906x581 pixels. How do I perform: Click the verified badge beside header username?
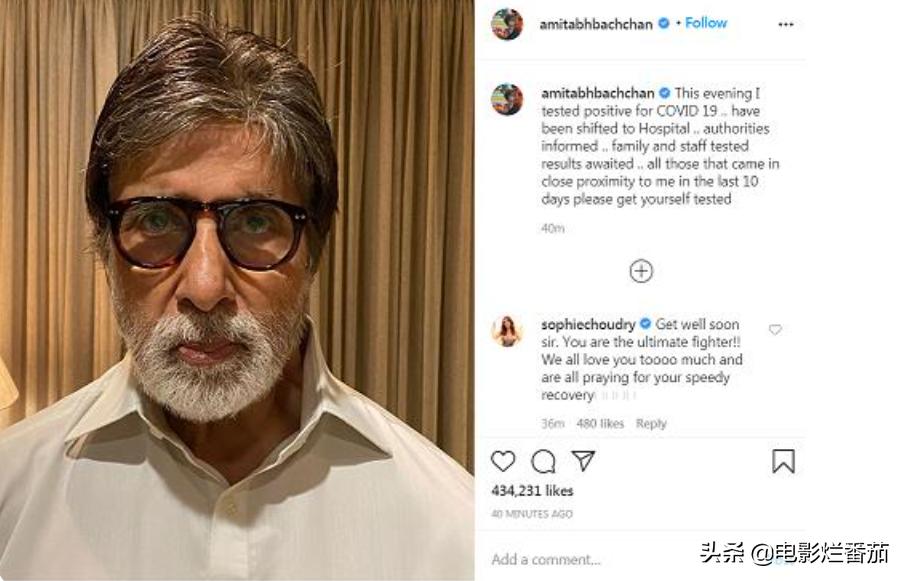click(664, 23)
